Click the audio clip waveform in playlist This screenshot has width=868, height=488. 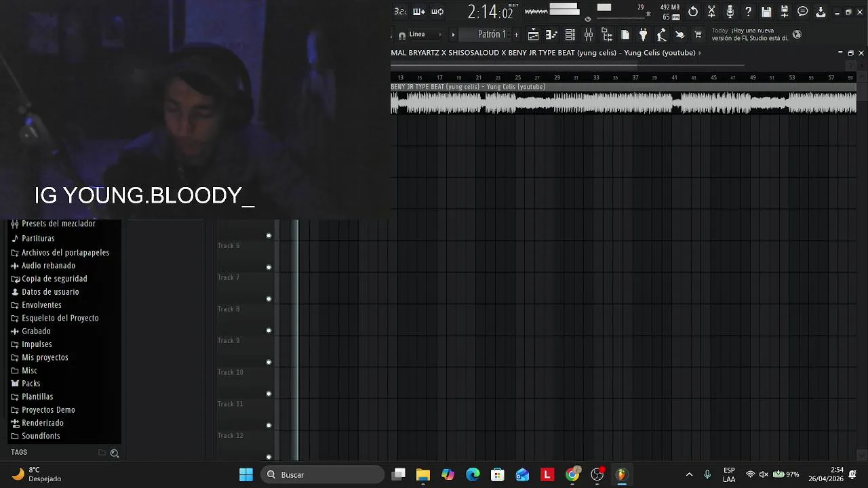[x=623, y=102]
